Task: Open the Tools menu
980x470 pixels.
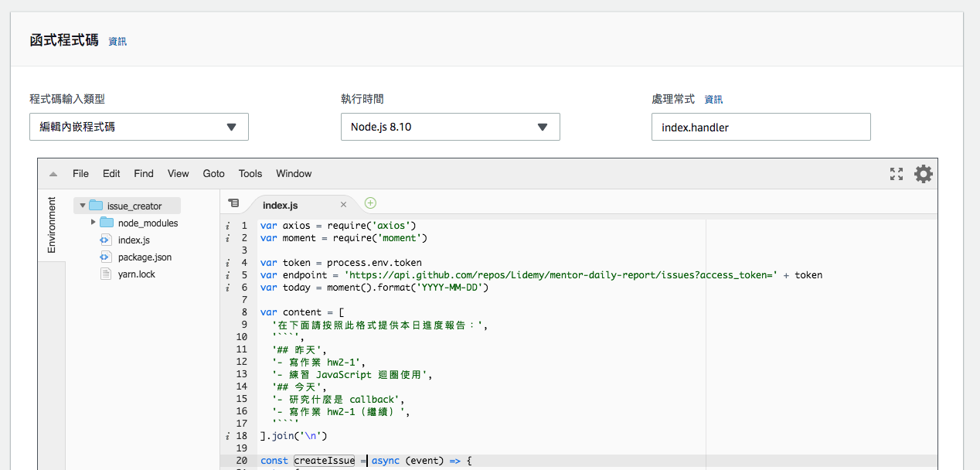Action: (x=250, y=174)
